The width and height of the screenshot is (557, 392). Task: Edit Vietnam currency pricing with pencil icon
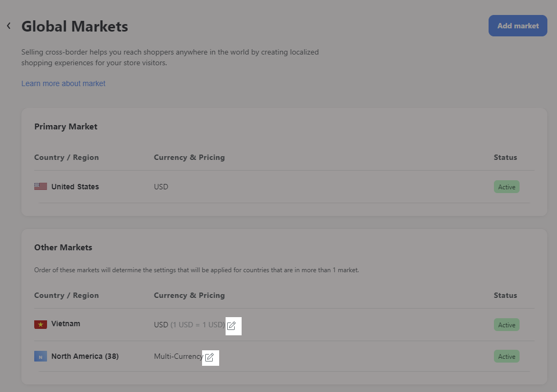[231, 326]
